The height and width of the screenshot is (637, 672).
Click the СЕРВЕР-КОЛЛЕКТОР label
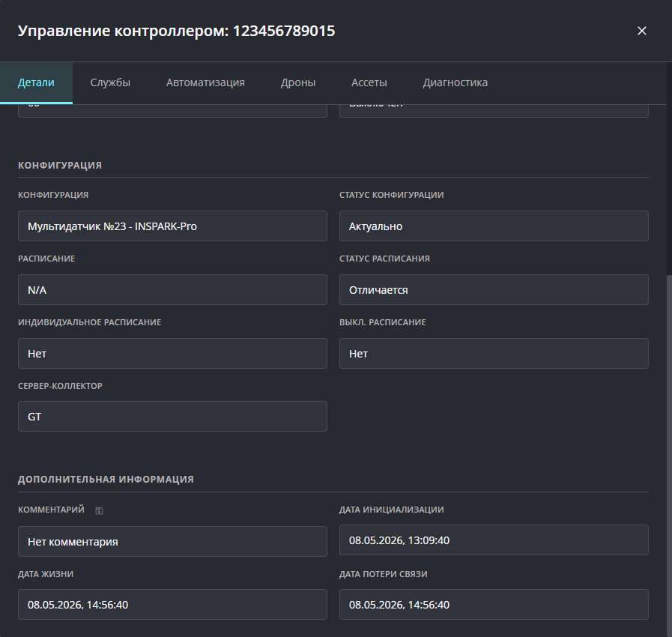(x=60, y=386)
